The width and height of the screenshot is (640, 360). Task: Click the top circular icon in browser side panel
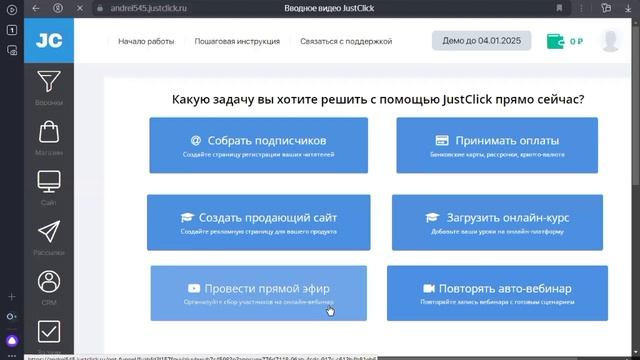point(12,9)
